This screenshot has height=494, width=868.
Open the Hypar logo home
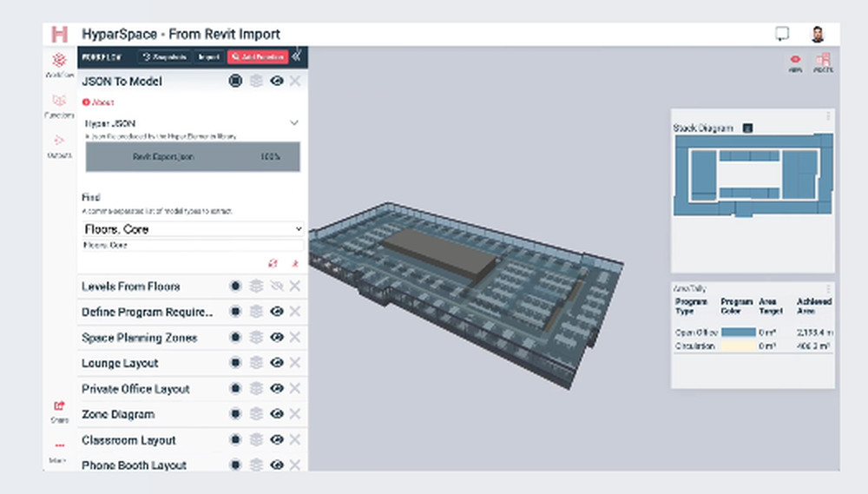click(59, 35)
